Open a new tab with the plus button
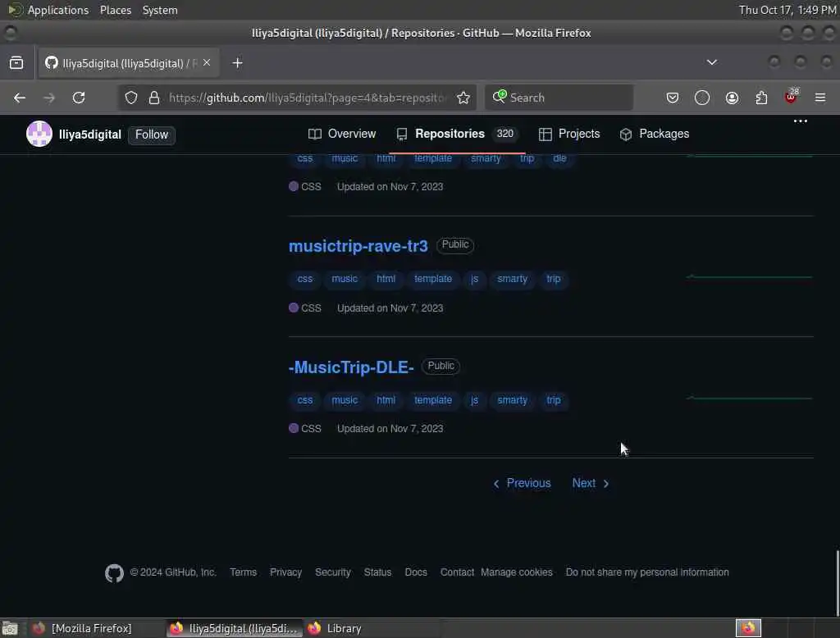This screenshot has height=638, width=840. click(x=237, y=63)
